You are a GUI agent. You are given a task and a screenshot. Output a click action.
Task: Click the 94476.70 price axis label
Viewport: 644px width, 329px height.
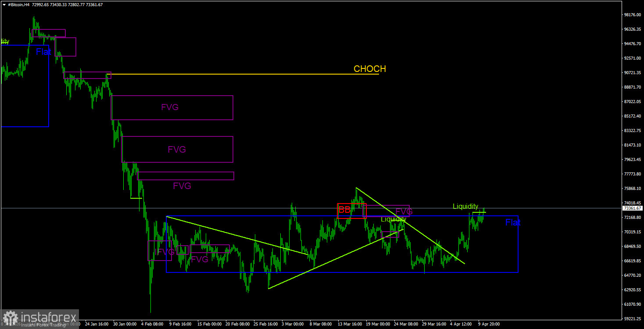click(x=633, y=44)
